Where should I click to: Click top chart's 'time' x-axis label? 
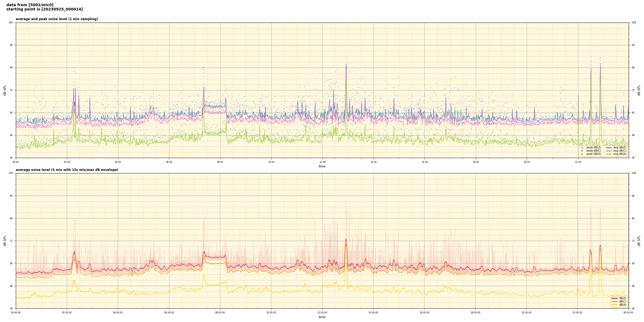tap(322, 166)
